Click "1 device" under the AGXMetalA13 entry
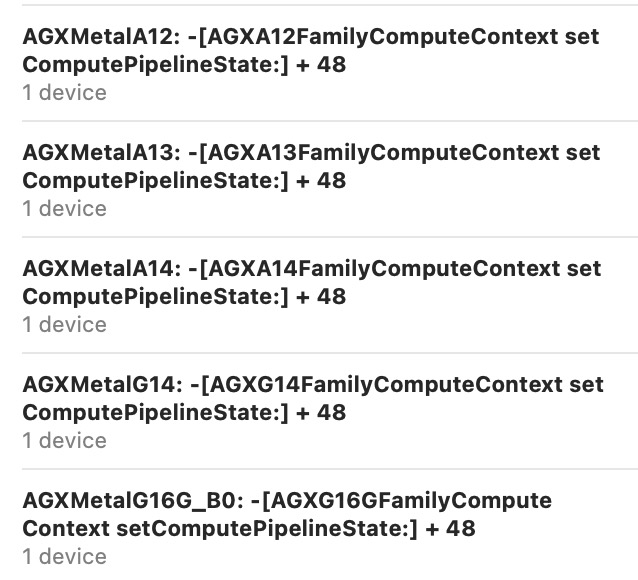This screenshot has width=638, height=580. pyautogui.click(x=64, y=209)
